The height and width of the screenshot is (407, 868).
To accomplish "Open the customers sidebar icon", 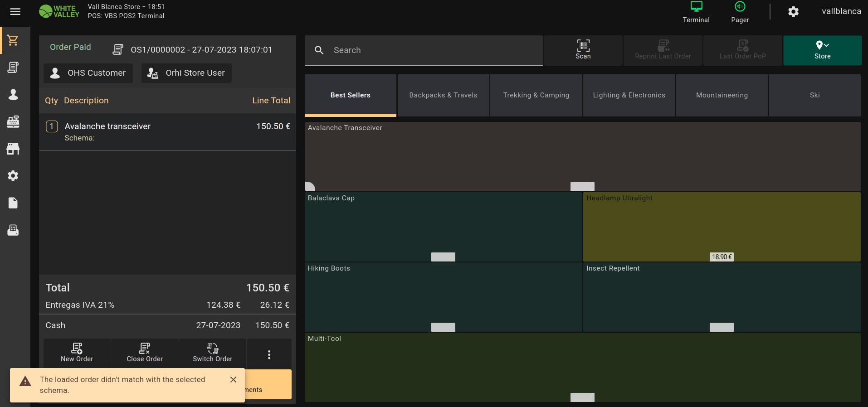I will pos(13,94).
